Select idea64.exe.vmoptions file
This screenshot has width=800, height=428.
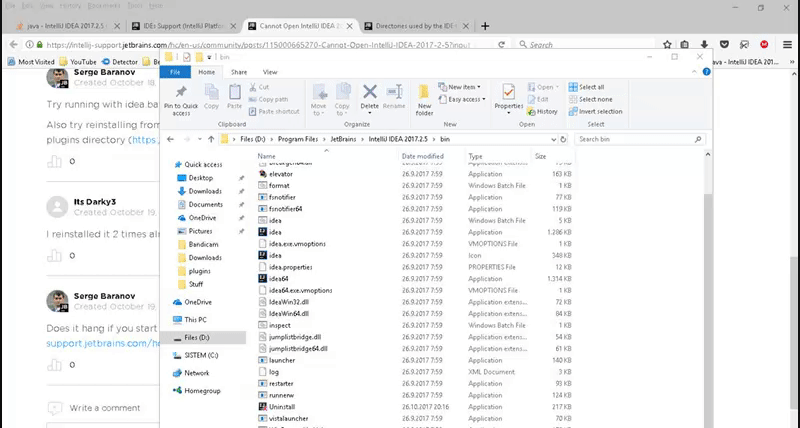point(301,291)
